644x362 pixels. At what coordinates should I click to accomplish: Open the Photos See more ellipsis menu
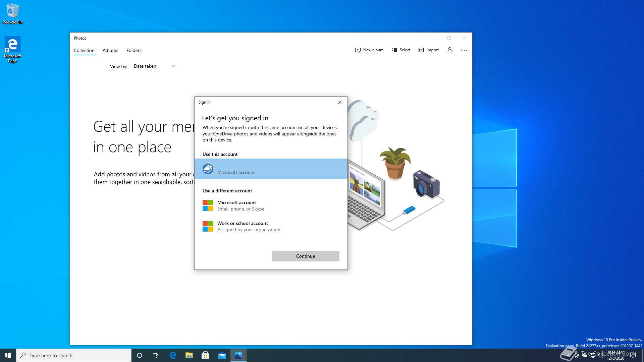[x=464, y=50]
